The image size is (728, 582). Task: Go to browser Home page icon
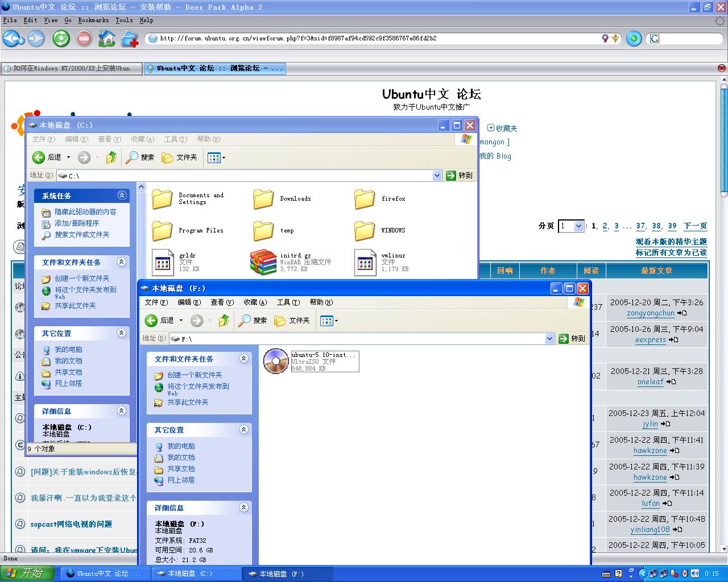tap(106, 39)
